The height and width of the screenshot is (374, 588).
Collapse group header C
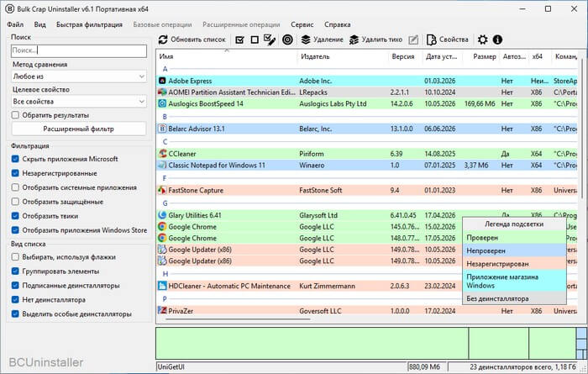pyautogui.click(x=165, y=141)
